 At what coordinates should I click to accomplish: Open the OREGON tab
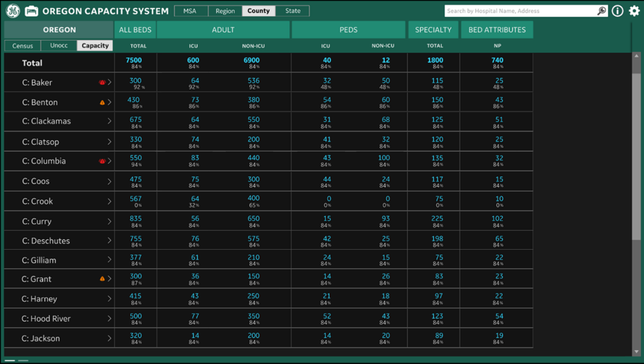coord(59,30)
